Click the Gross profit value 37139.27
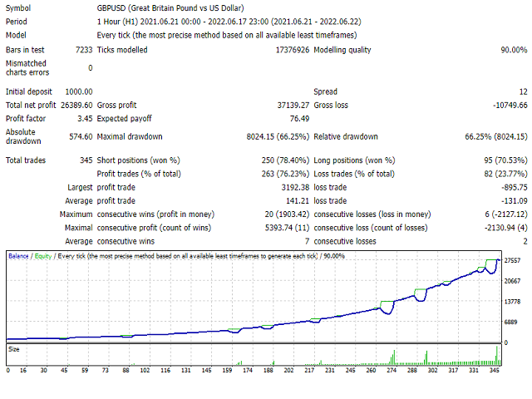Screen dimensions: 532x399 288,106
